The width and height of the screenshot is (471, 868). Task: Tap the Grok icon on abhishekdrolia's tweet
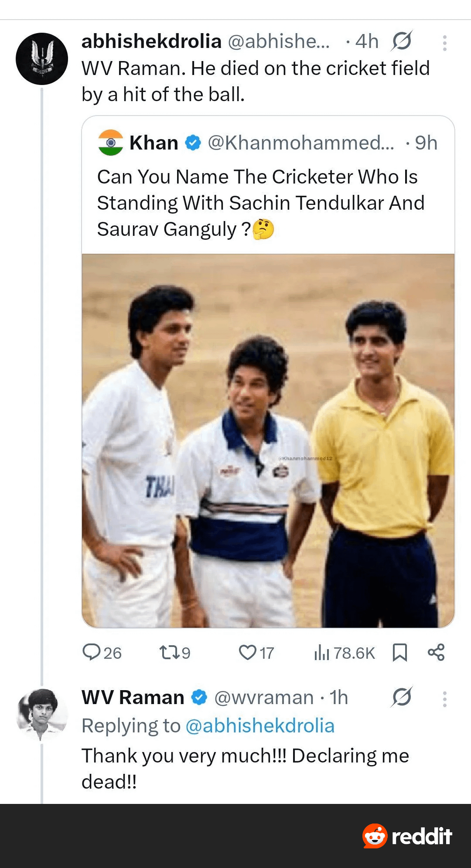click(x=402, y=41)
